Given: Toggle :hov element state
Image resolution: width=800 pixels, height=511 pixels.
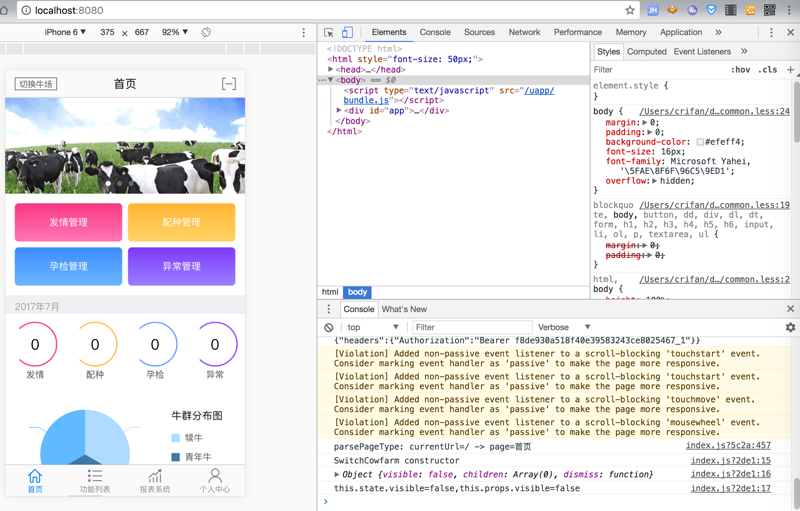Looking at the screenshot, I should [x=740, y=70].
